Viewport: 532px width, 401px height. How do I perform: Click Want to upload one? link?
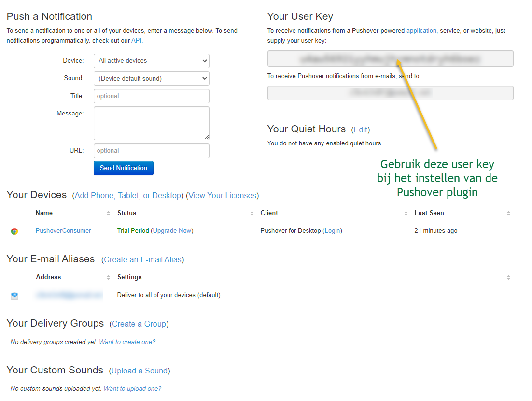point(132,389)
